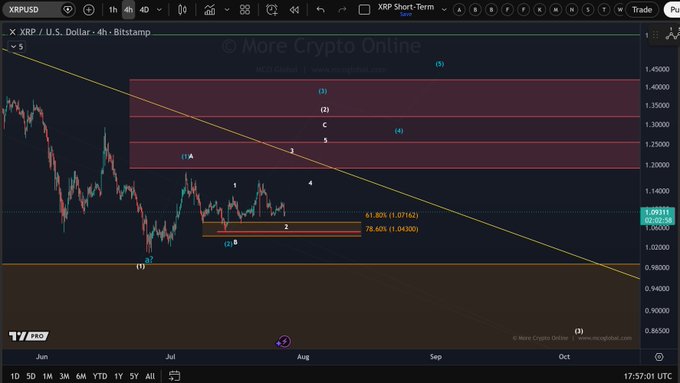Image resolution: width=680 pixels, height=383 pixels.
Task: Load quick layout N
Action: point(572,10)
